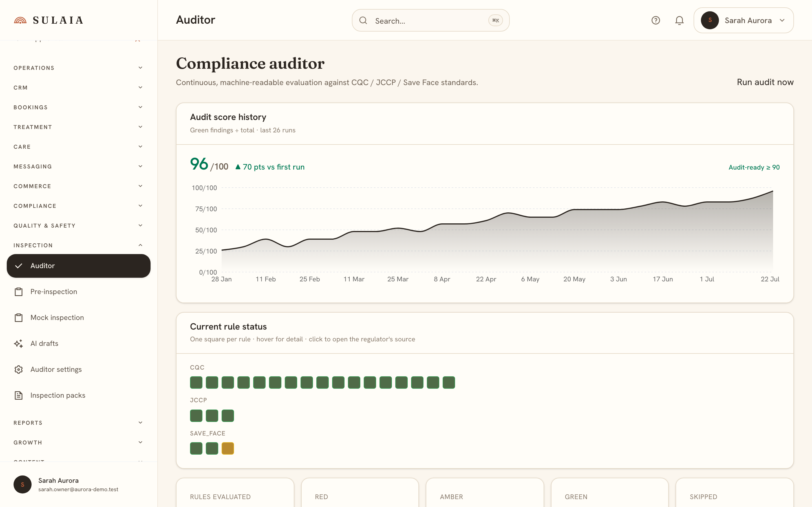
Task: Click the first green CQC rule square
Action: click(196, 383)
